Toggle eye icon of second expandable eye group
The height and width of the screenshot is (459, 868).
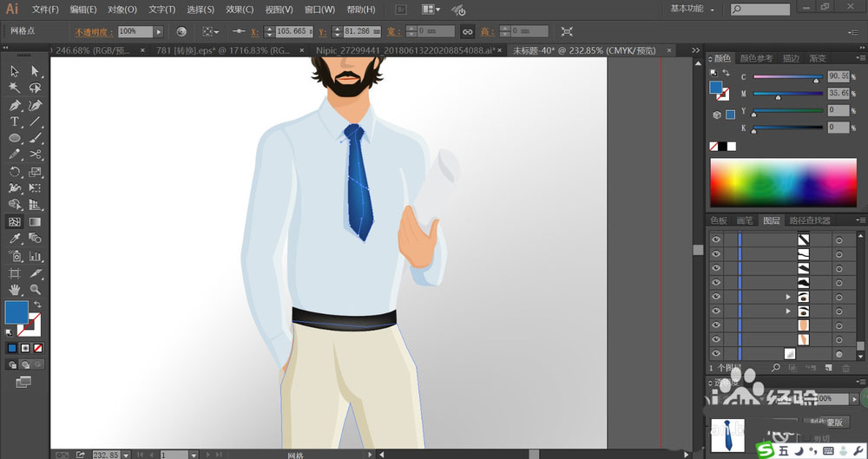point(716,311)
